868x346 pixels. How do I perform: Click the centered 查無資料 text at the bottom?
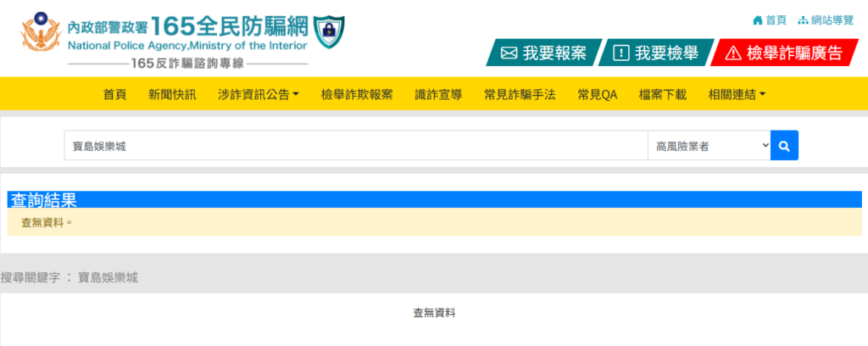(x=435, y=313)
